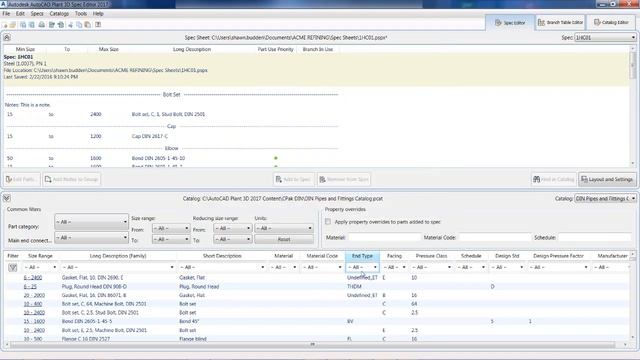Switch to the Spec Editor tab

pyautogui.click(x=510, y=22)
